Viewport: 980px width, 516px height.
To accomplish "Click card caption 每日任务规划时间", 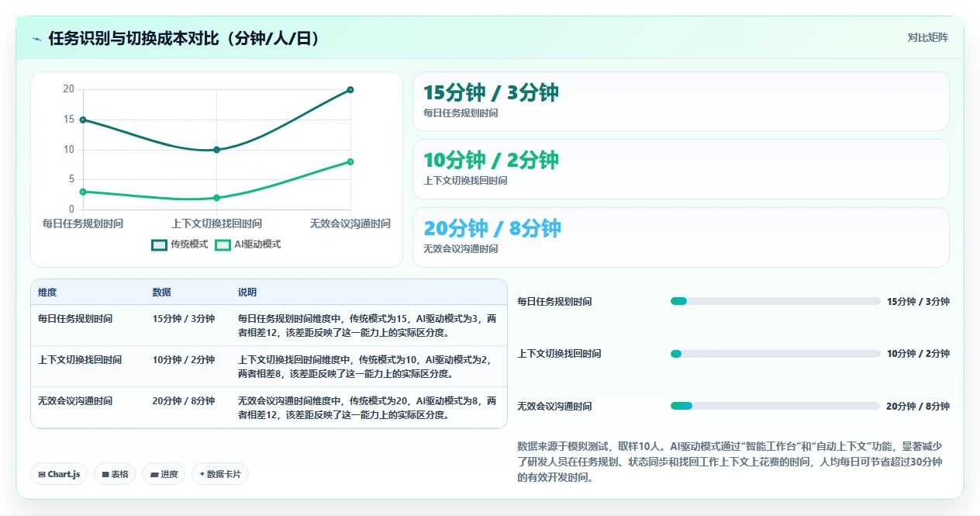I will 461,113.
